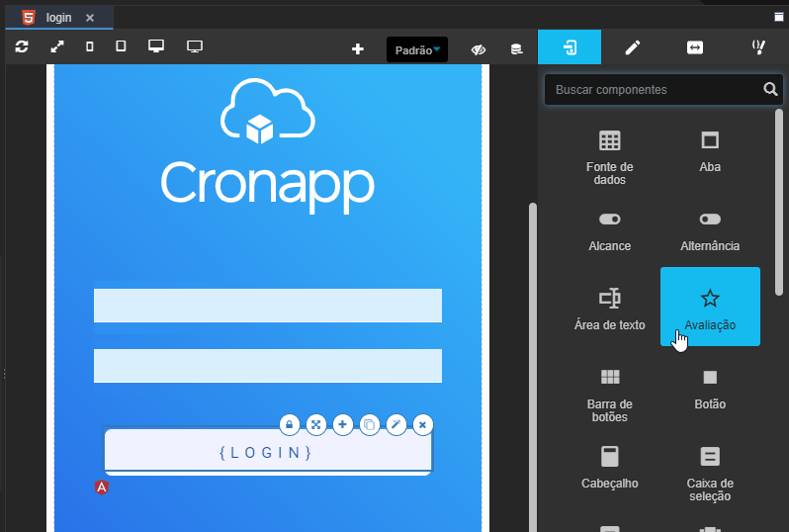Click the delete X icon above the login button
Image resolution: width=789 pixels, height=532 pixels.
(423, 425)
